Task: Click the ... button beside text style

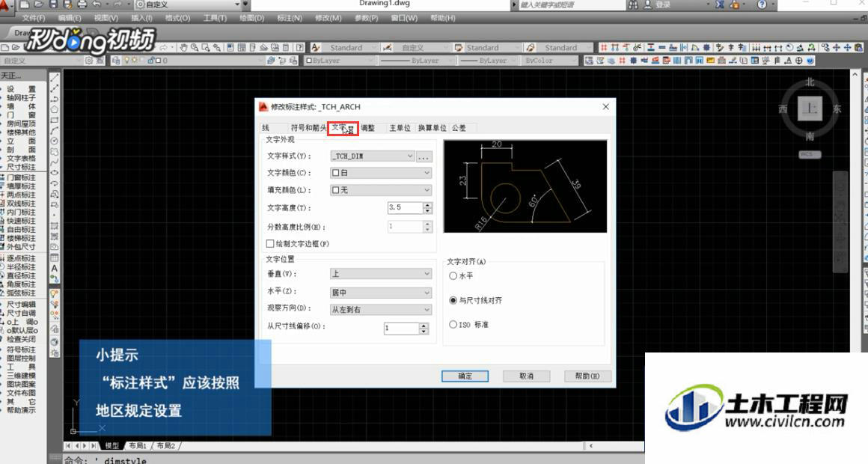Action: (424, 156)
